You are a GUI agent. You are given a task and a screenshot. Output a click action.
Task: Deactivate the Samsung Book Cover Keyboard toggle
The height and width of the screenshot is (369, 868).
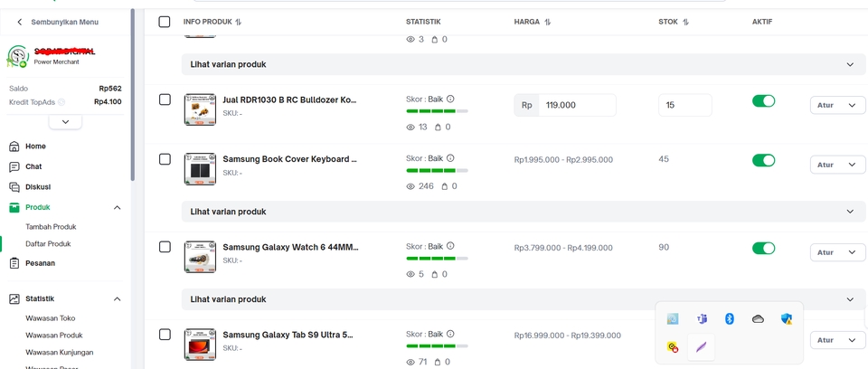(763, 160)
